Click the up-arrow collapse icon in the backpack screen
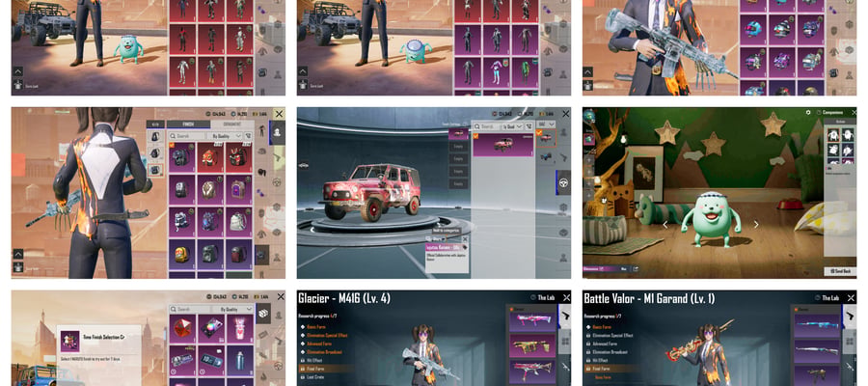This screenshot has width=868, height=386. 18,254
